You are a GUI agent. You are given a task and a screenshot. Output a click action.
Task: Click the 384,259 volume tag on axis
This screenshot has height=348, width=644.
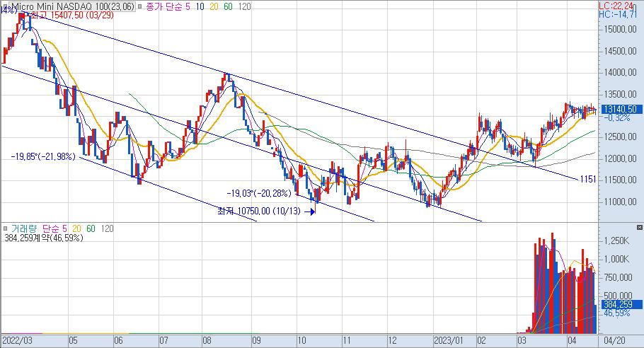(x=621, y=304)
